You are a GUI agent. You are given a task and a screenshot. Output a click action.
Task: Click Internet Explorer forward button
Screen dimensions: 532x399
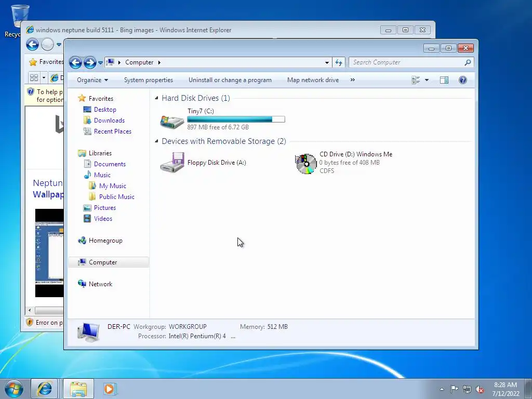47,45
